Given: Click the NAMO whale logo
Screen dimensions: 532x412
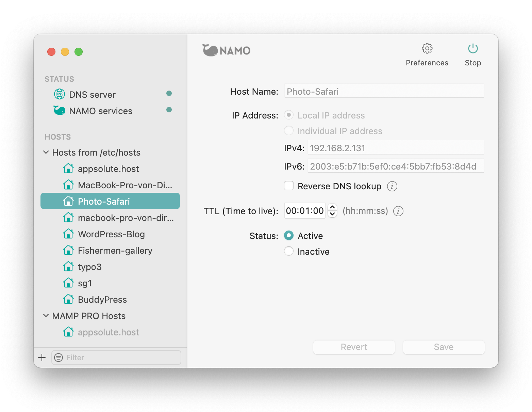Looking at the screenshot, I should pyautogui.click(x=227, y=50).
